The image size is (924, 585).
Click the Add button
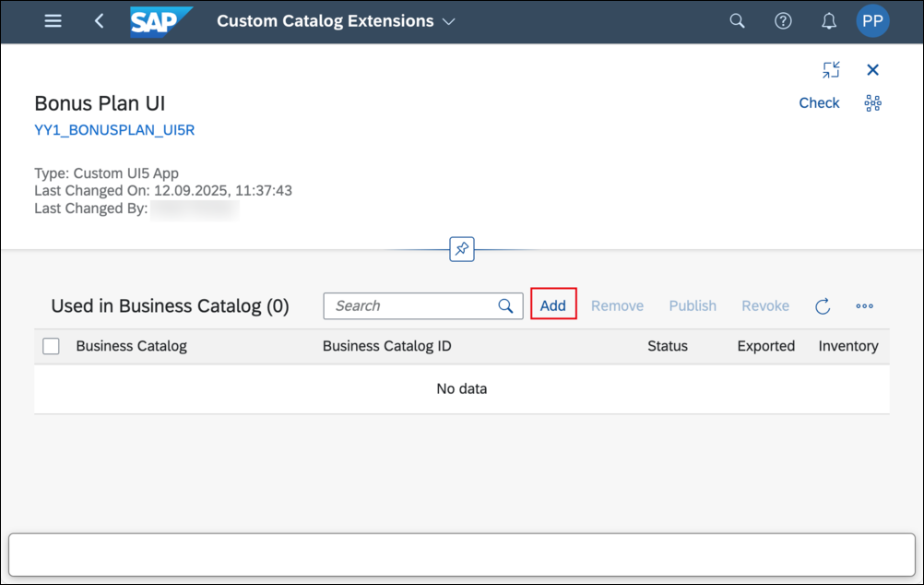[552, 305]
